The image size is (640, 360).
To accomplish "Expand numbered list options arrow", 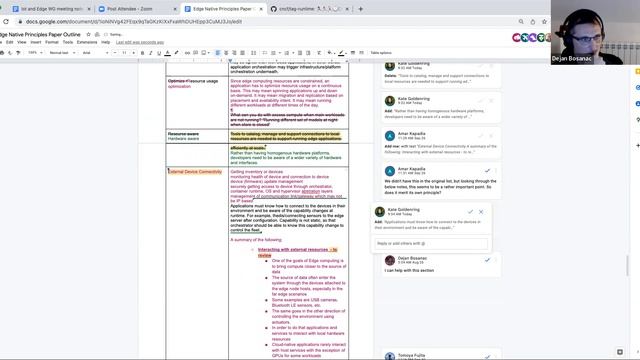I will [x=293, y=53].
